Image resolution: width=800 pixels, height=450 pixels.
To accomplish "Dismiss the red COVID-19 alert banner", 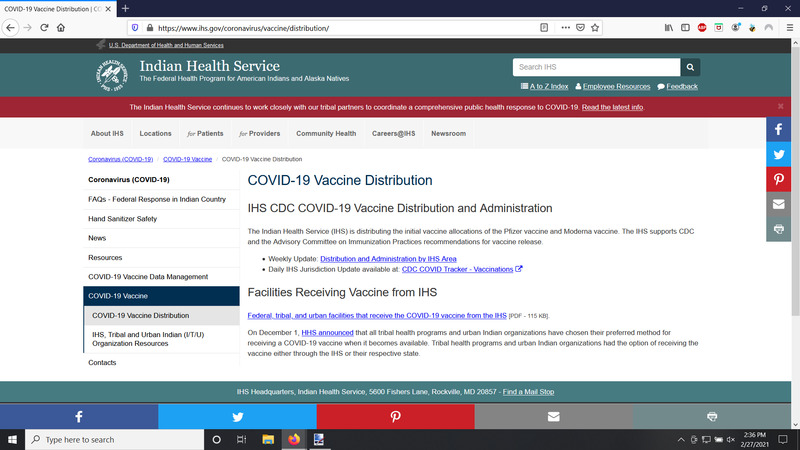I will (781, 106).
